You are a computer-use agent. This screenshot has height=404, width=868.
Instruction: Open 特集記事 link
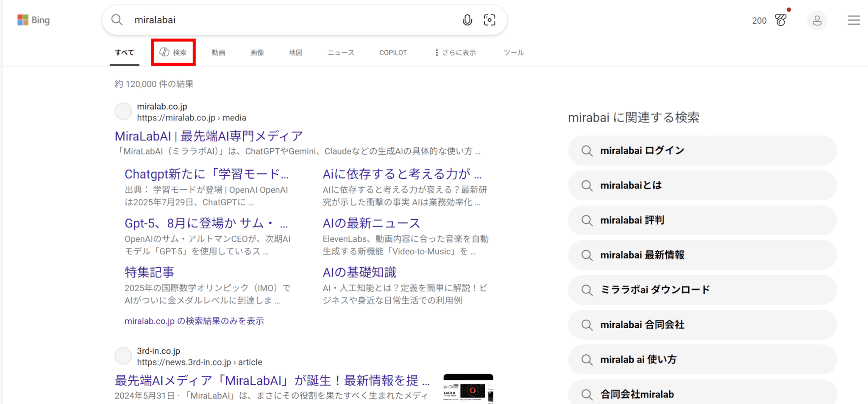coord(149,272)
